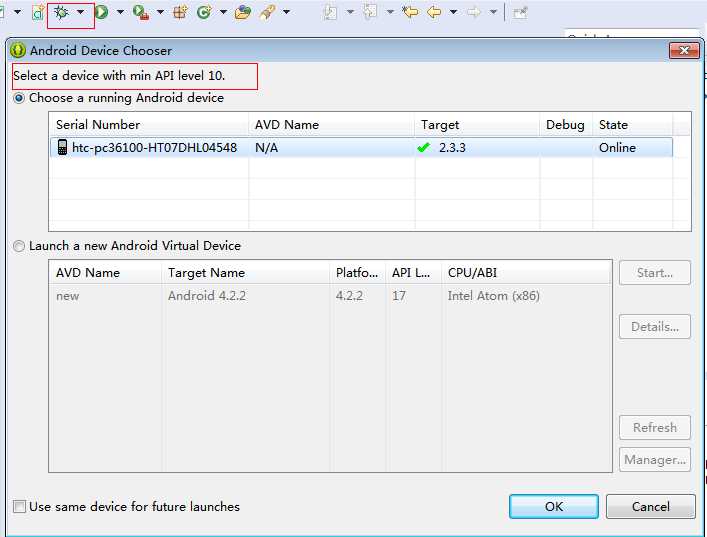Close the Android Device Chooser dialog
Image resolution: width=707 pixels, height=537 pixels.
(684, 50)
